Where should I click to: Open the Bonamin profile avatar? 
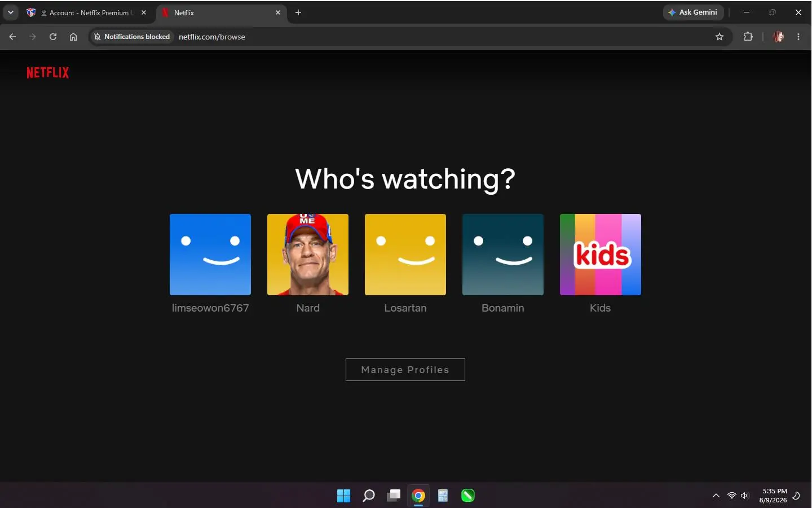503,255
